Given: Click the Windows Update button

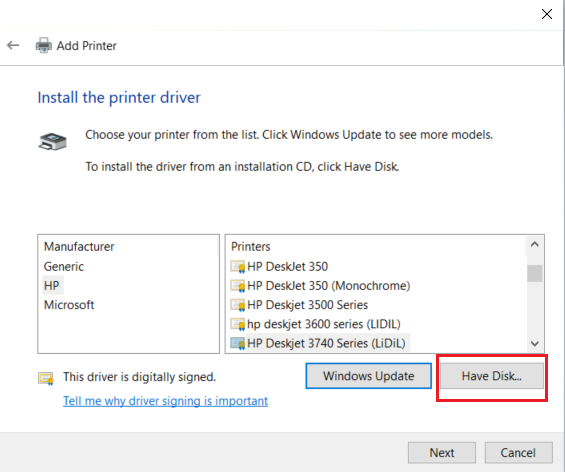Looking at the screenshot, I should 369,376.
